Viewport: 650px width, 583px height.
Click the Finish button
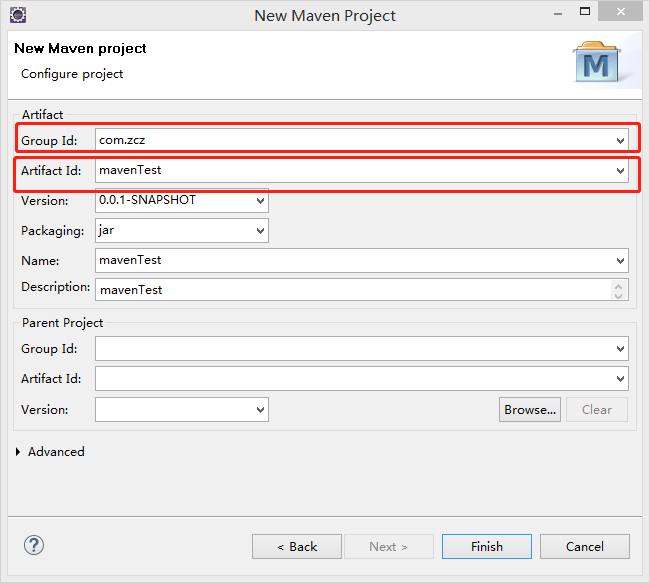tap(487, 547)
